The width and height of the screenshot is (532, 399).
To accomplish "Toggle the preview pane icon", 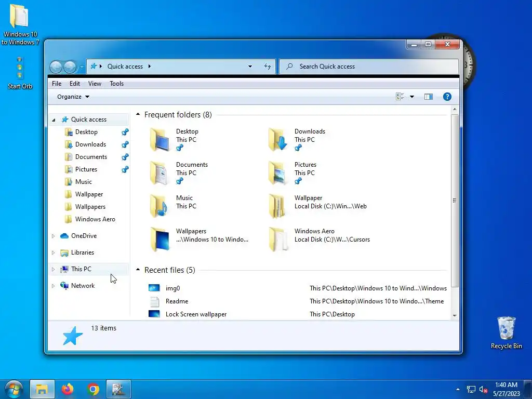I will [x=429, y=97].
